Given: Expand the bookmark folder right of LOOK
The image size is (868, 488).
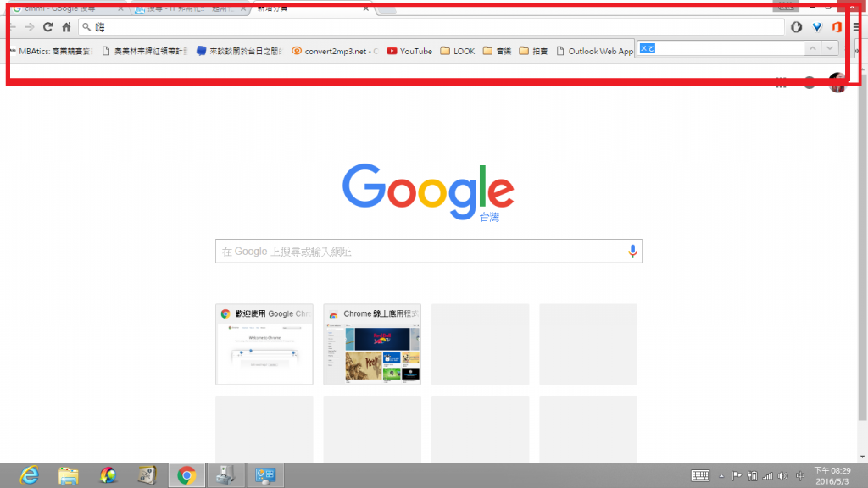Looking at the screenshot, I should (x=497, y=51).
